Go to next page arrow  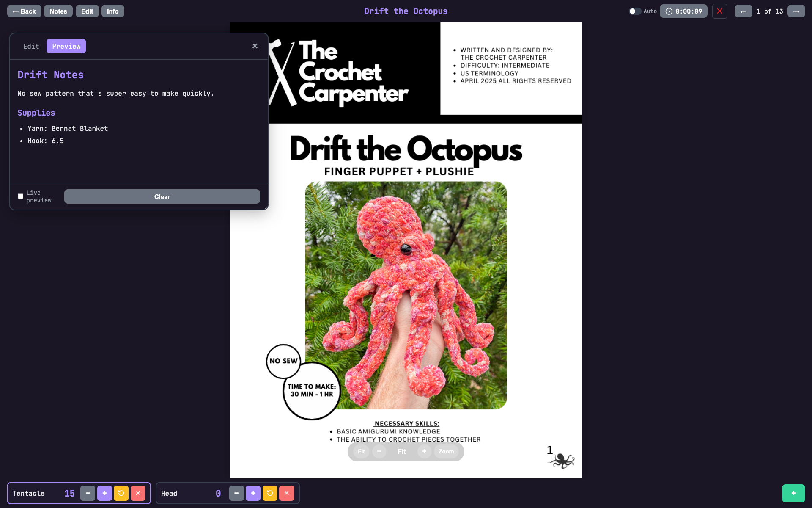tap(796, 11)
